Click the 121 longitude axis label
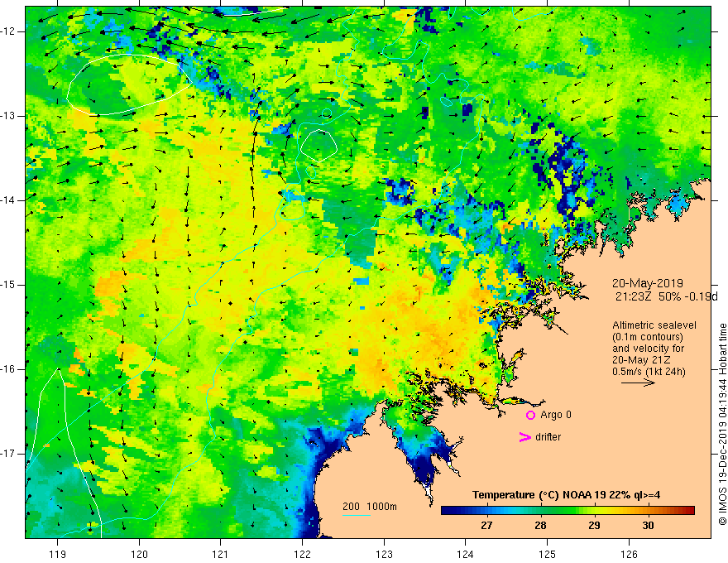The image size is (728, 563). (221, 554)
